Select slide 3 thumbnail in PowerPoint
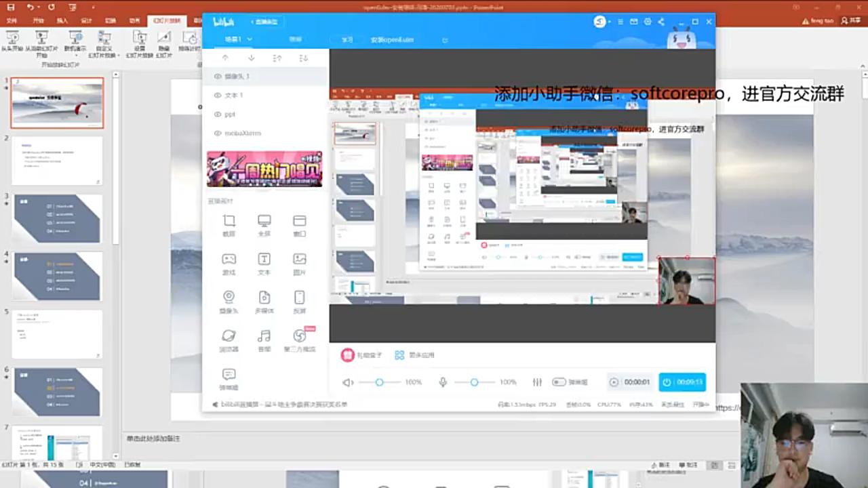Screen dimensions: 868x488 point(57,218)
